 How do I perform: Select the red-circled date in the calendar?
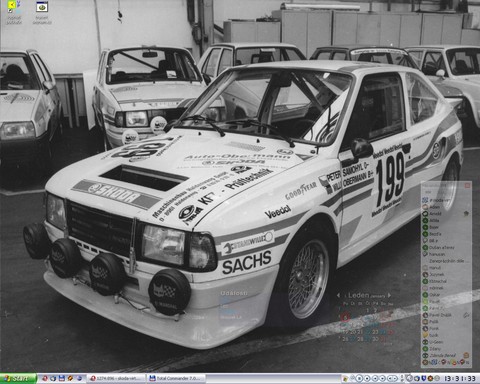coord(346,317)
